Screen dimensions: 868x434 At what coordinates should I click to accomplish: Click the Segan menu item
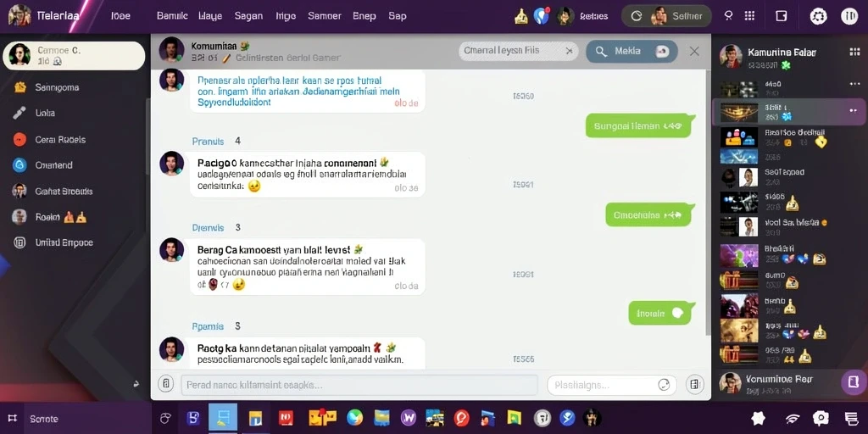tap(248, 16)
